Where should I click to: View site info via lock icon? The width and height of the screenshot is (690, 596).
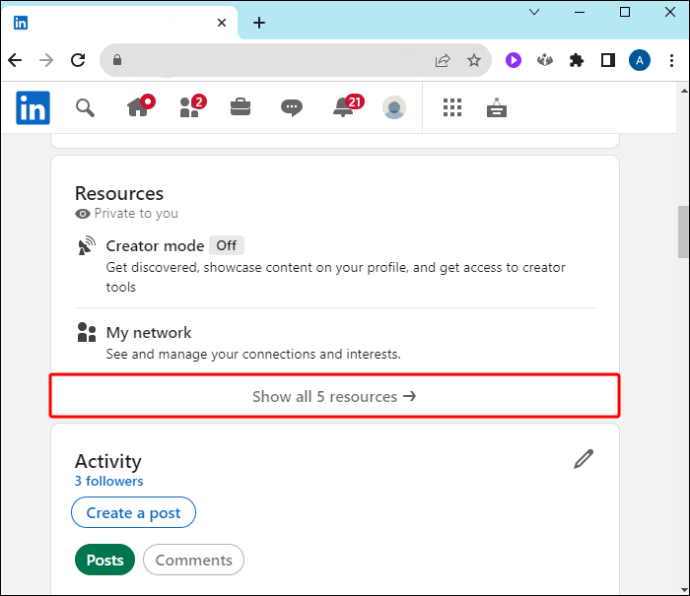(117, 59)
